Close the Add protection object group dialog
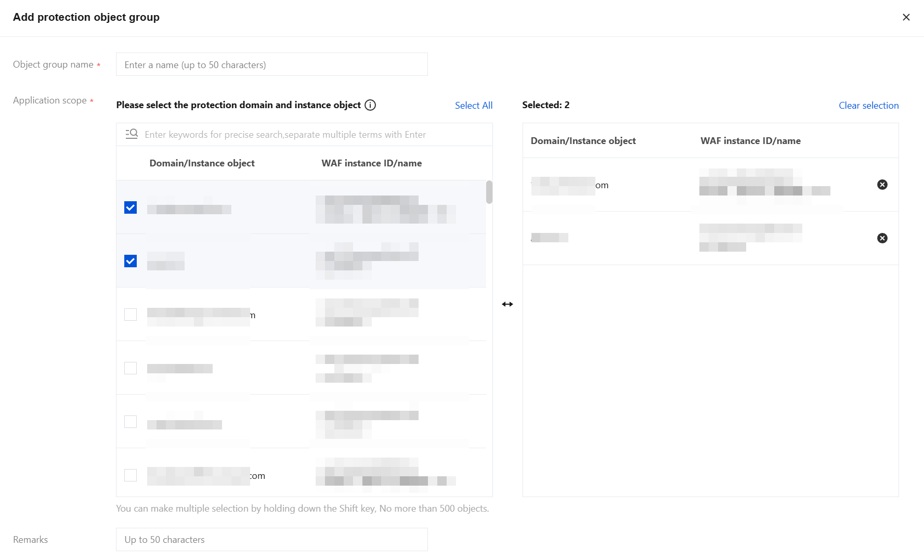 pyautogui.click(x=906, y=17)
